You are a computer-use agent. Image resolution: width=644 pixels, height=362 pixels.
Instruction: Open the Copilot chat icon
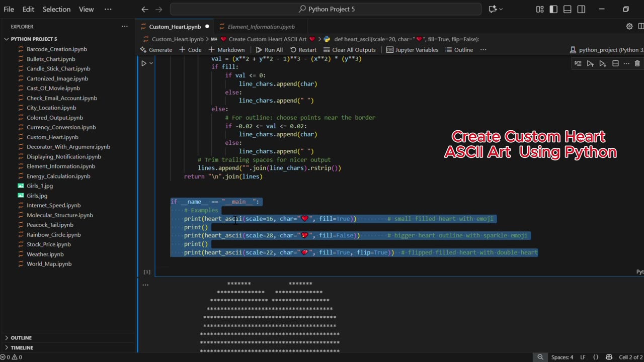click(x=493, y=9)
